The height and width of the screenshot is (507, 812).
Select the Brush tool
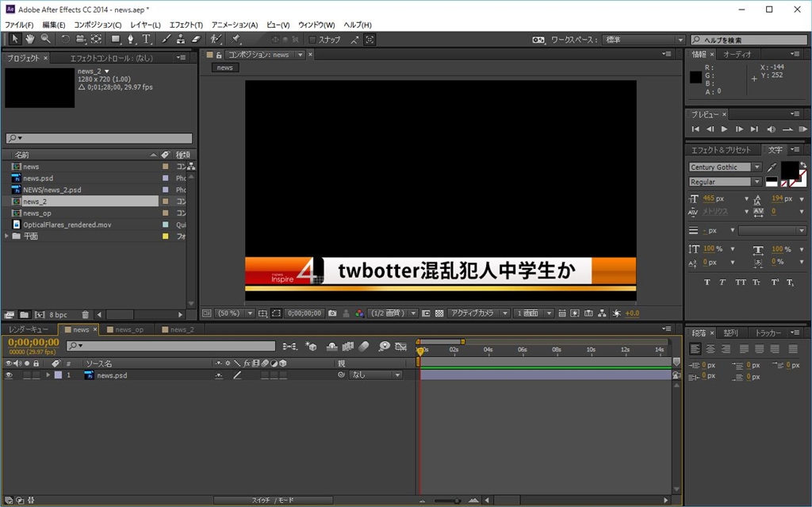coord(166,39)
